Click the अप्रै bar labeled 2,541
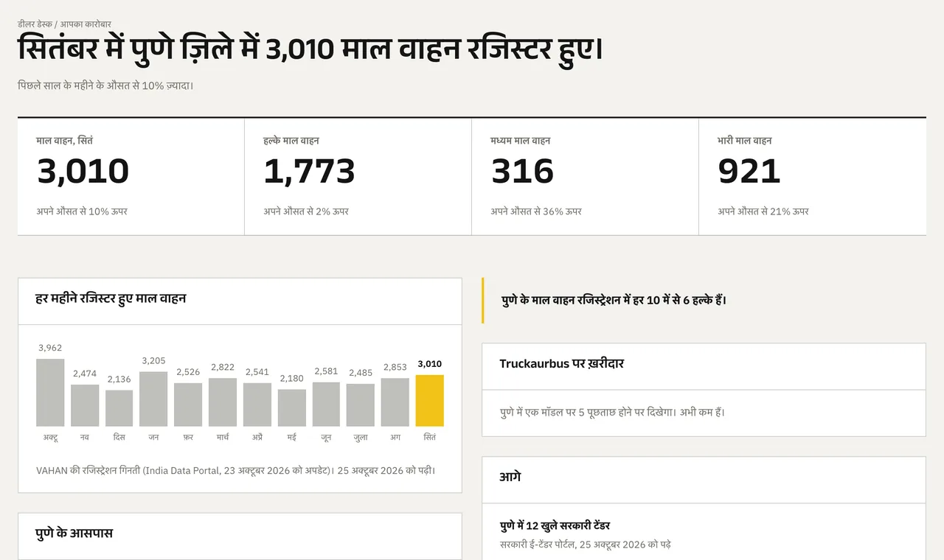 [x=257, y=405]
